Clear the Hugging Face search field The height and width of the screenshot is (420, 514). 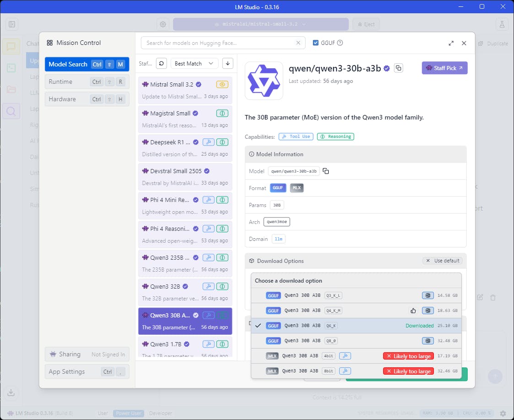click(298, 43)
